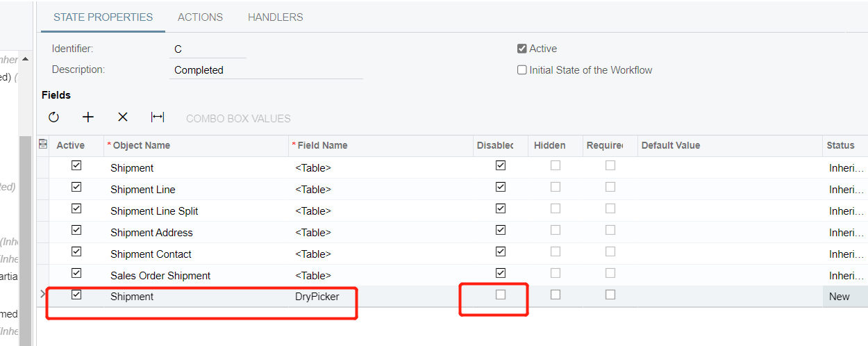Open the HANDLERS tab

click(276, 17)
